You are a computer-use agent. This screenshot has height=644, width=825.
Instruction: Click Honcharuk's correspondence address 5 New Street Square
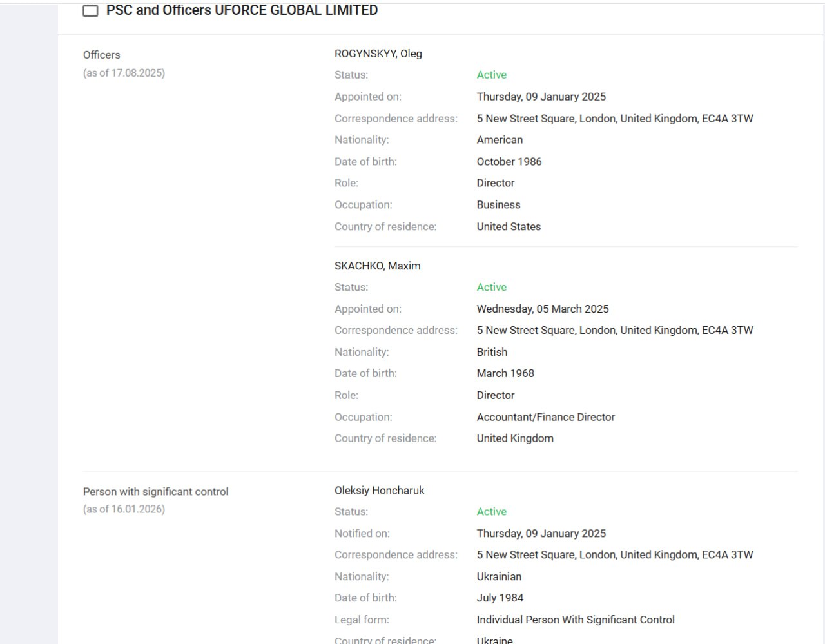tap(615, 555)
